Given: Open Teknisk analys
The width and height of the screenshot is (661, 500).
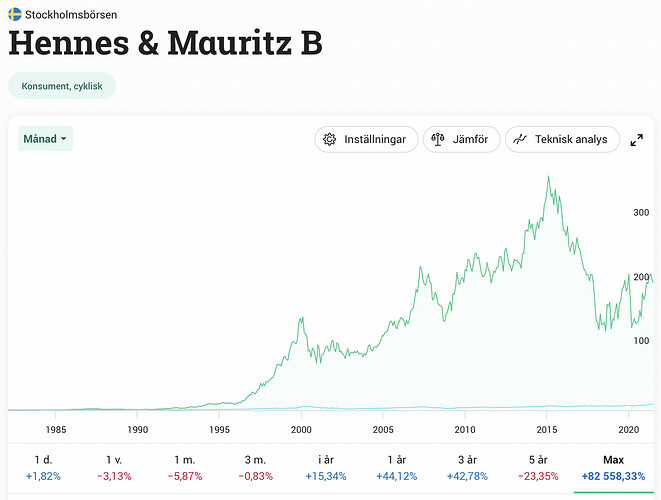Looking at the screenshot, I should pos(562,140).
